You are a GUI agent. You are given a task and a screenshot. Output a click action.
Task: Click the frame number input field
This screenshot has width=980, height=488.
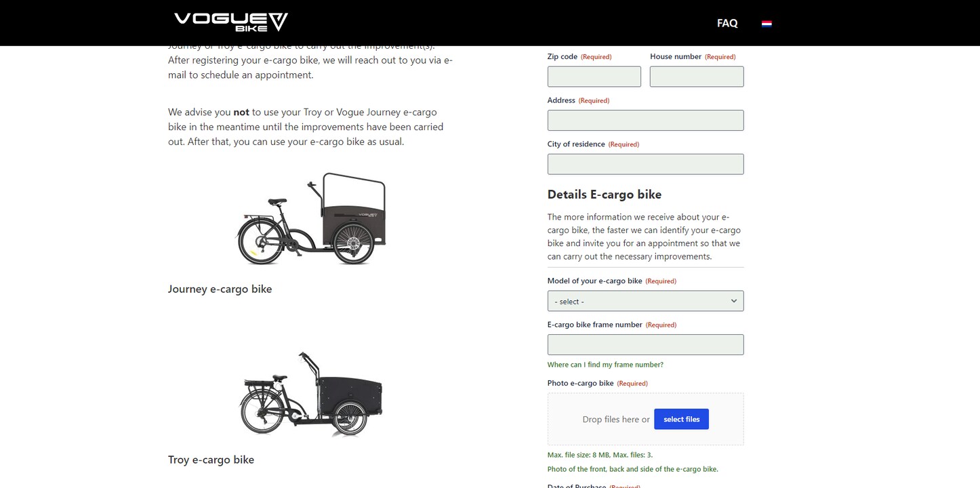[645, 344]
